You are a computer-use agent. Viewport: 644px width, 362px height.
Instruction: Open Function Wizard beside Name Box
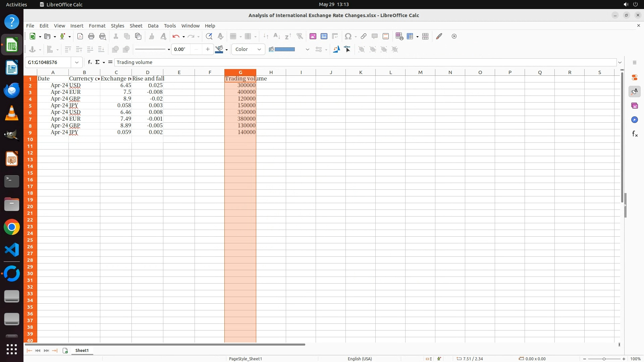(x=90, y=62)
